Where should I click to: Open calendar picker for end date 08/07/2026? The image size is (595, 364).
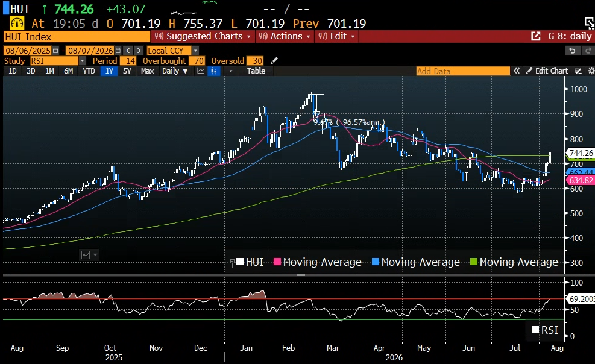click(118, 51)
